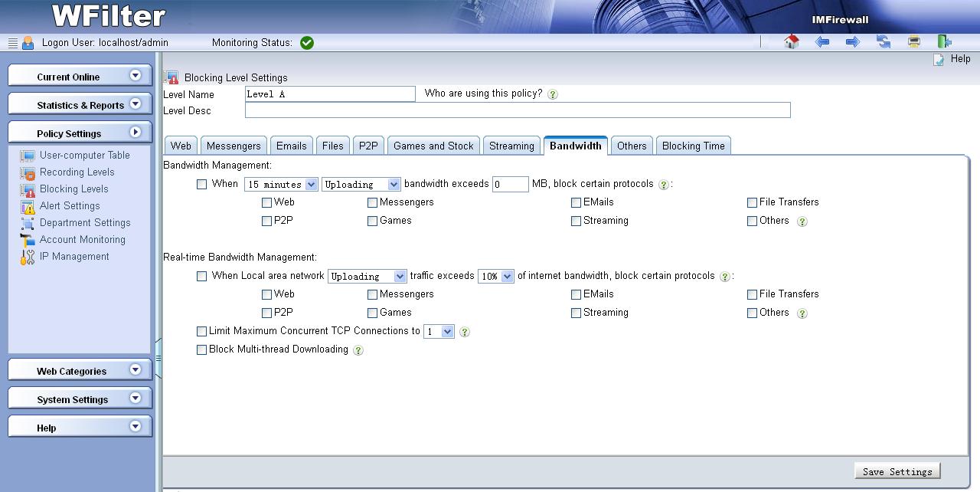The height and width of the screenshot is (492, 980).
Task: Click the printer icon
Action: pyautogui.click(x=914, y=42)
